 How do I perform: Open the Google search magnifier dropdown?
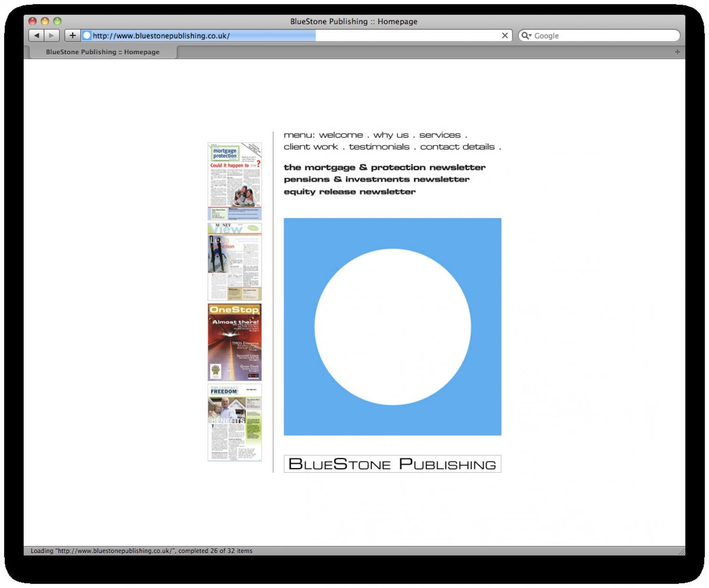[x=526, y=36]
